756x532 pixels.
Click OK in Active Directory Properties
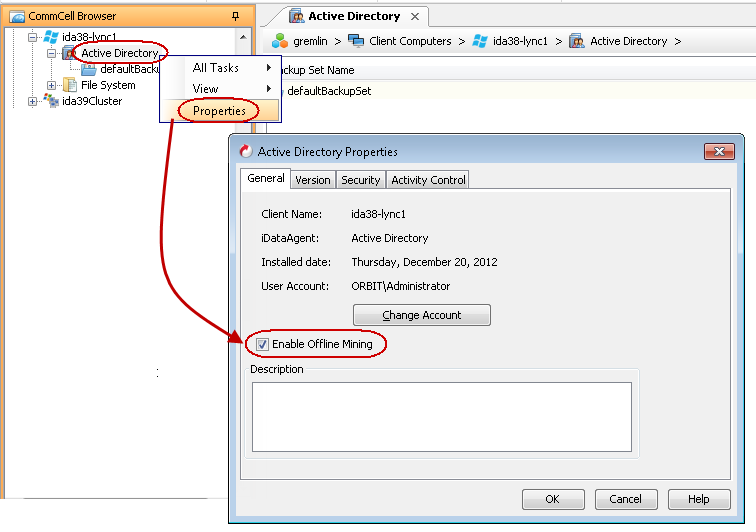click(x=552, y=499)
